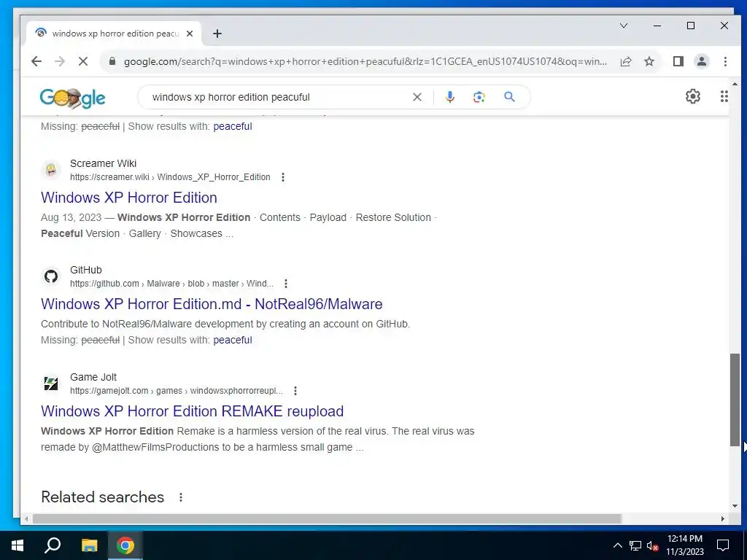Open Google quick settings gear

click(693, 96)
